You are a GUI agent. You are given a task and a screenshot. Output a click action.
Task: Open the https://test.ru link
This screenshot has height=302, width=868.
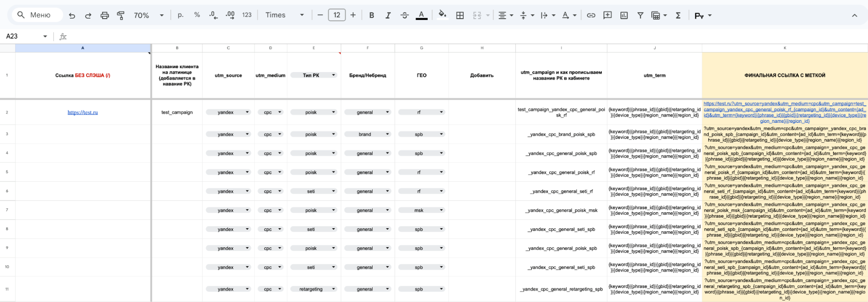(83, 112)
